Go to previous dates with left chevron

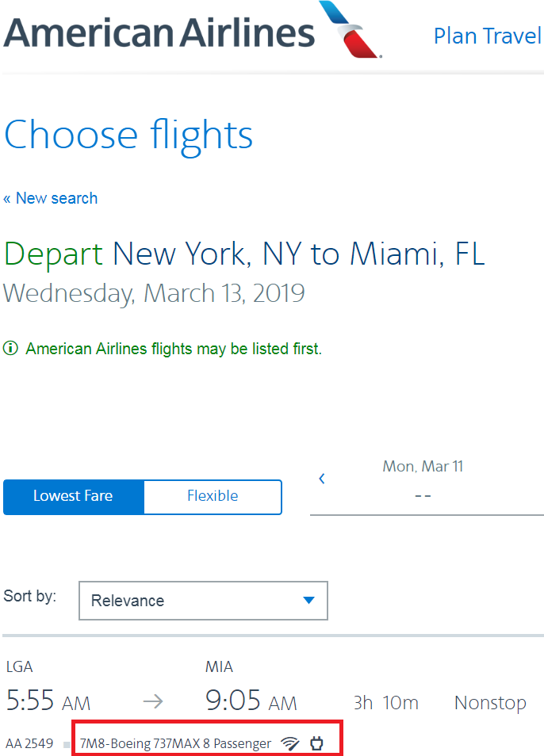click(322, 479)
